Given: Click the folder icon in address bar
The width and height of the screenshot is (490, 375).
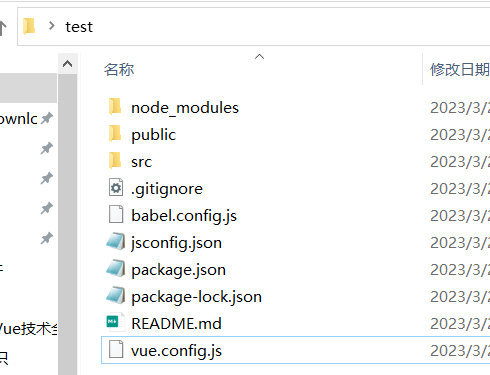Looking at the screenshot, I should coord(29,26).
